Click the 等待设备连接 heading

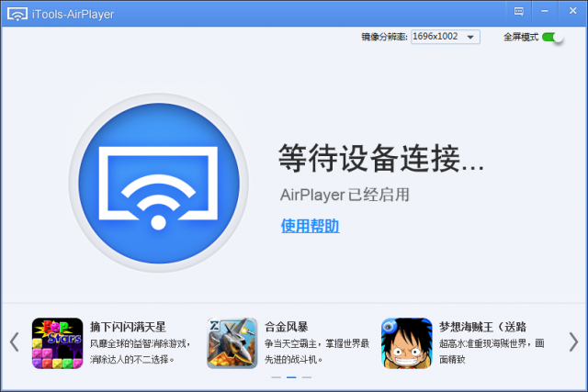click(381, 158)
